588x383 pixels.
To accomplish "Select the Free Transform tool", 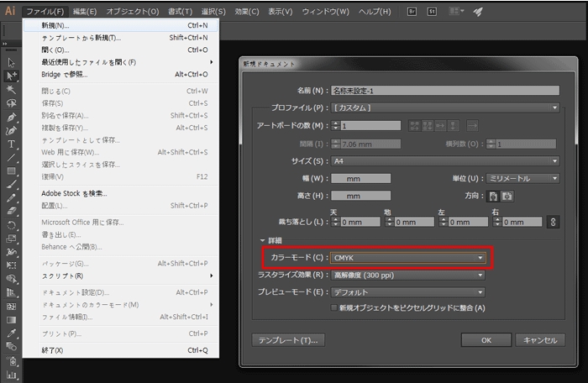I will (11, 265).
